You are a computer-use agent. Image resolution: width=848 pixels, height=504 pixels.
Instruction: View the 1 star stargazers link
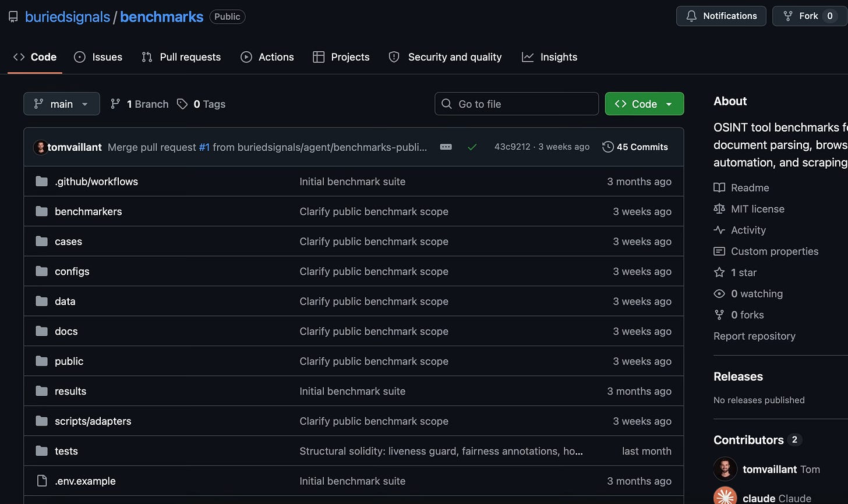pyautogui.click(x=735, y=272)
